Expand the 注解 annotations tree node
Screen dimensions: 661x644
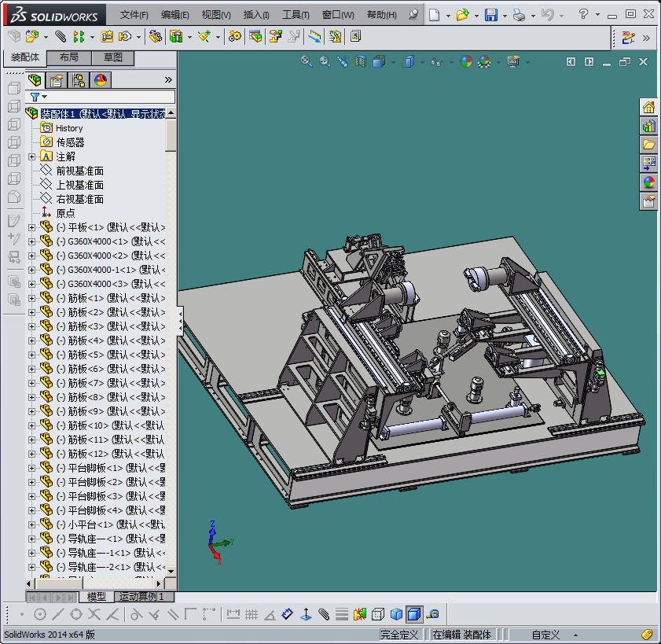(32, 156)
